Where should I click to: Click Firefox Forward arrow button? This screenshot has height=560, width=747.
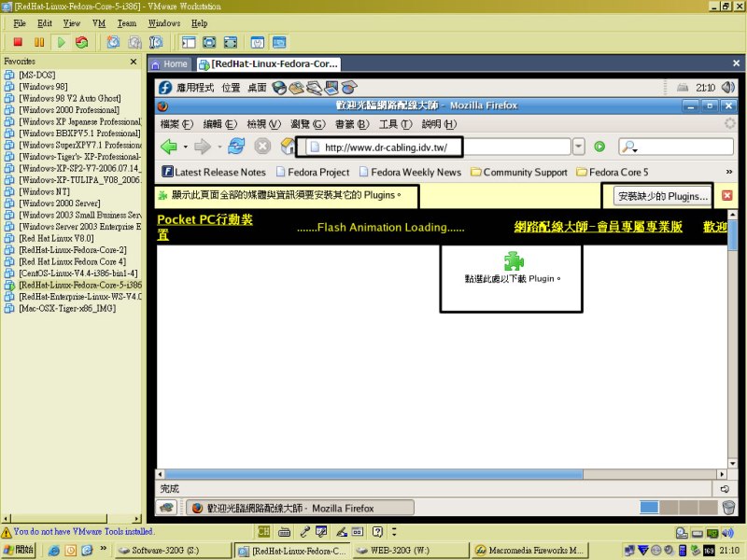click(203, 147)
